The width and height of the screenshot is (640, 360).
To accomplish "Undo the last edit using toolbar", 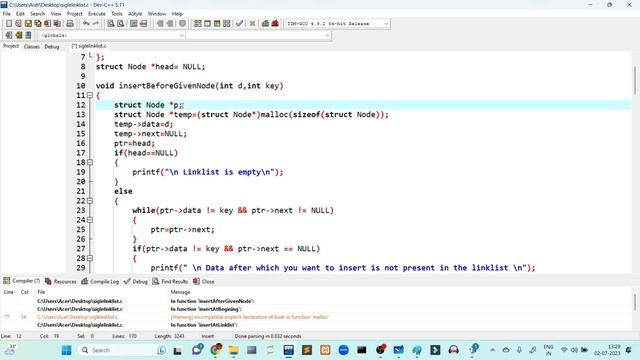I will pos(86,24).
